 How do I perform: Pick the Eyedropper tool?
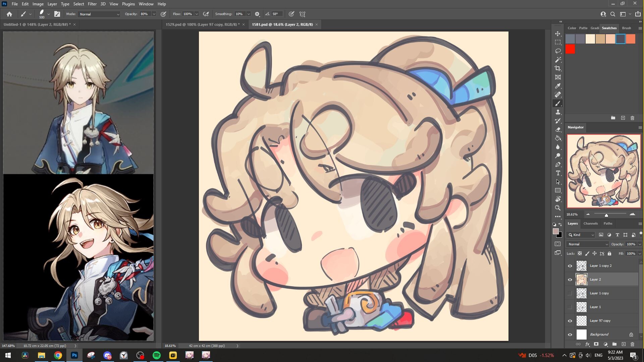pyautogui.click(x=558, y=86)
